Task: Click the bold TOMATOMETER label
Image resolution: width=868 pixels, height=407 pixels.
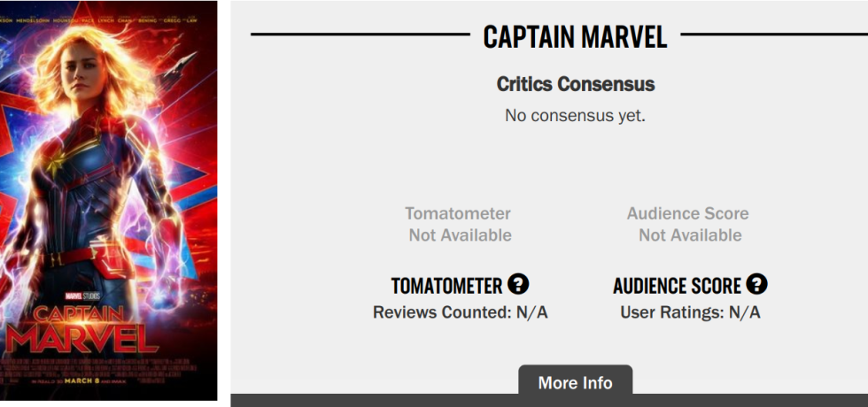Action: (446, 286)
